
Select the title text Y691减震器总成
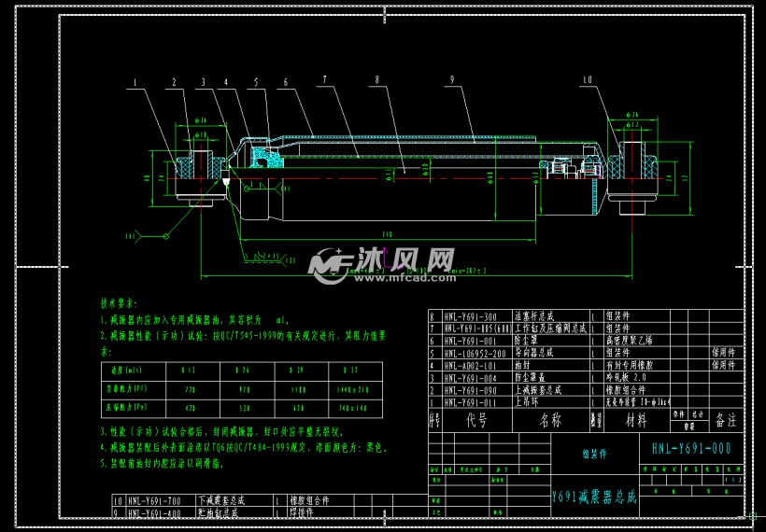coord(594,497)
